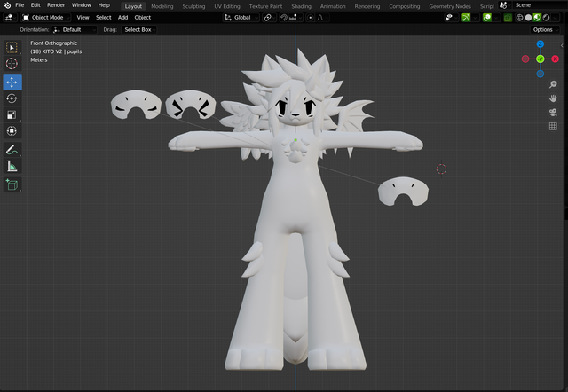
Task: Open proportional falloff curve dropdown
Action: (x=321, y=18)
